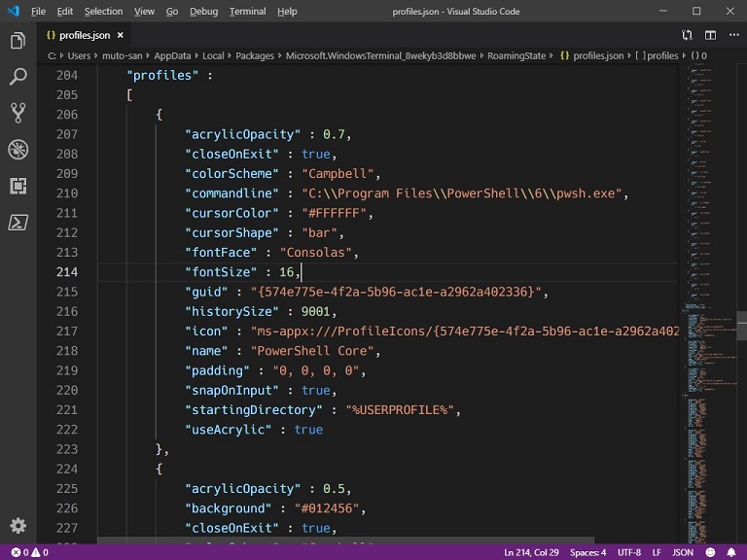Split the editor to the right
The height and width of the screenshot is (560, 747).
click(x=710, y=35)
